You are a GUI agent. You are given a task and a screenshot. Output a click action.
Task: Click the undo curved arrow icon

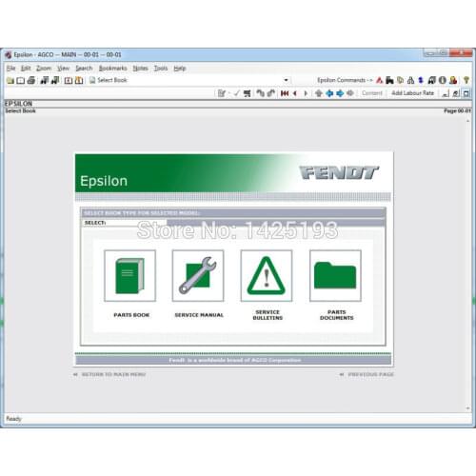[x=260, y=93]
